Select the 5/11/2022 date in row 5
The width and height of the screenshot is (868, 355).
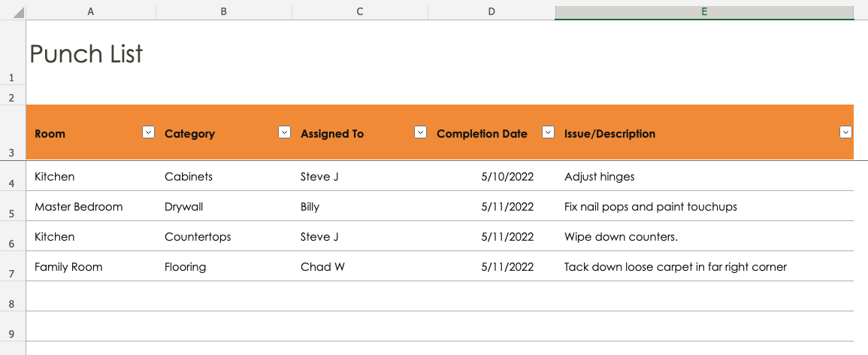coord(491,206)
